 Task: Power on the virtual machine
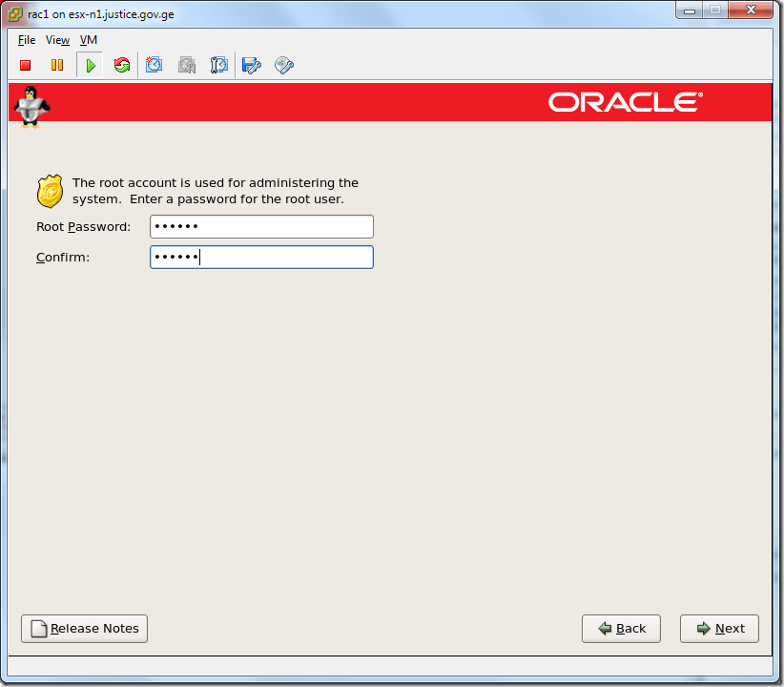pos(90,65)
